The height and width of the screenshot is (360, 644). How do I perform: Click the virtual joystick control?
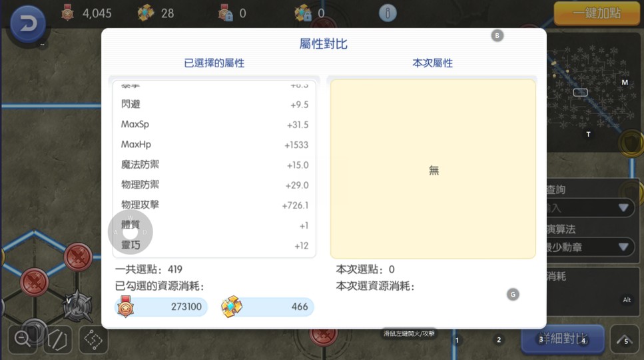tap(130, 232)
